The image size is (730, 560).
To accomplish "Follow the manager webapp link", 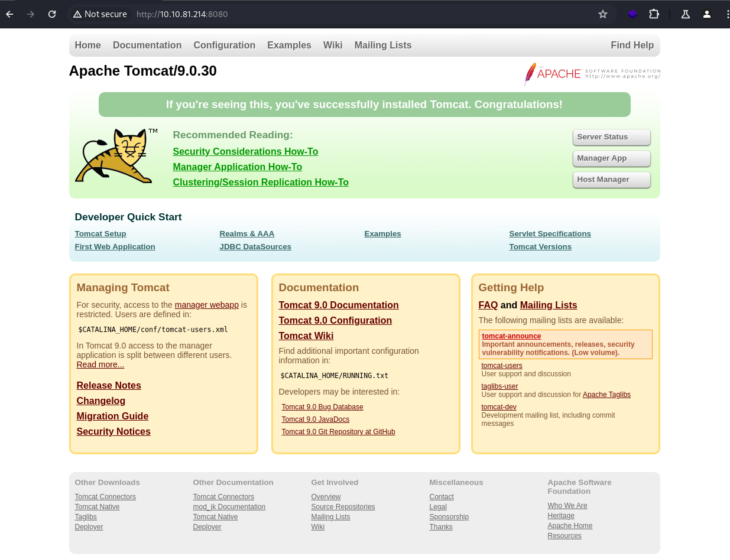I will coord(207,305).
